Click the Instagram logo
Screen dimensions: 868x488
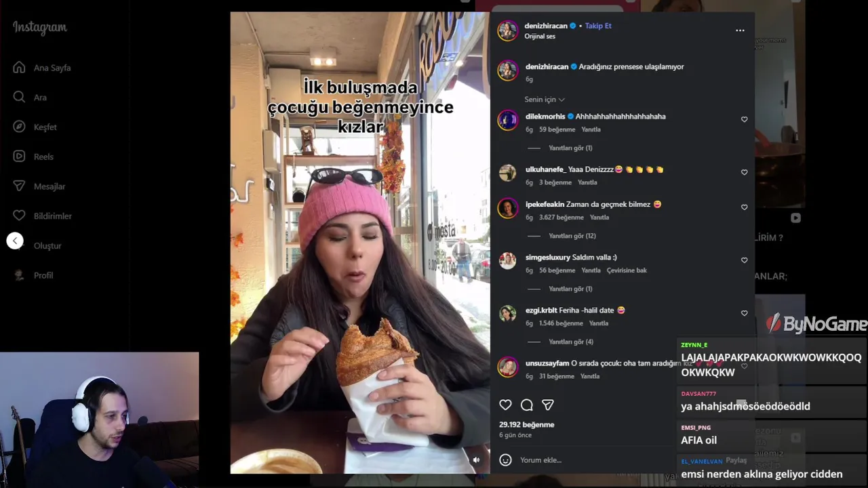click(x=40, y=28)
